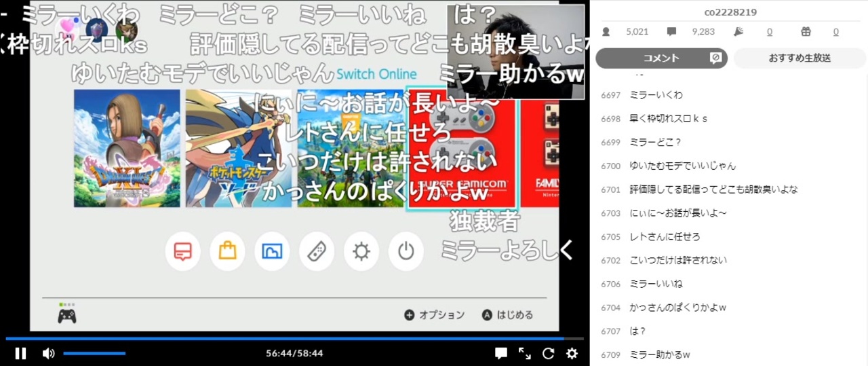Open the ad points megaphone icon
The height and width of the screenshot is (366, 868).
(x=738, y=31)
